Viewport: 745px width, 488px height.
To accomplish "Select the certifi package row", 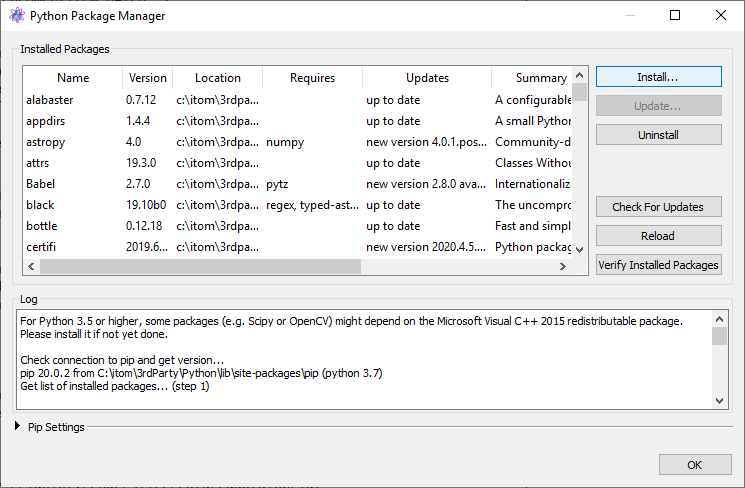I will pos(297,247).
